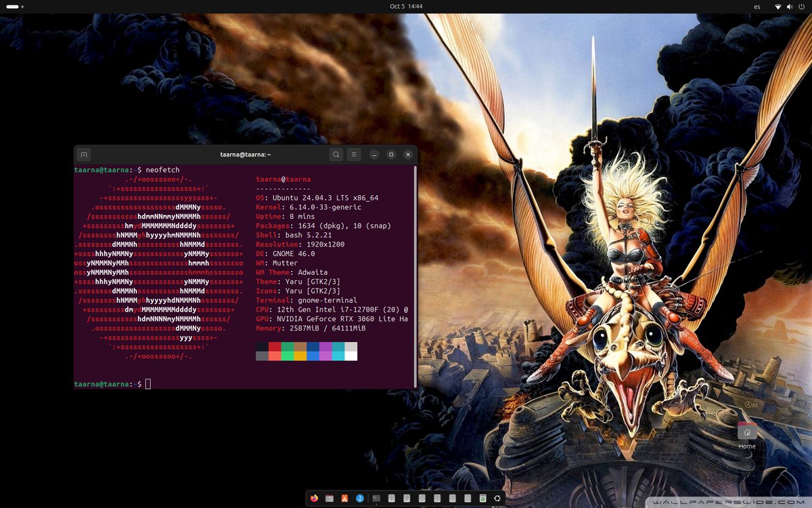Click the 'Packages: 1634 (dpkg), 10 (snap)' line
Image resolution: width=812 pixels, height=508 pixels.
point(323,226)
